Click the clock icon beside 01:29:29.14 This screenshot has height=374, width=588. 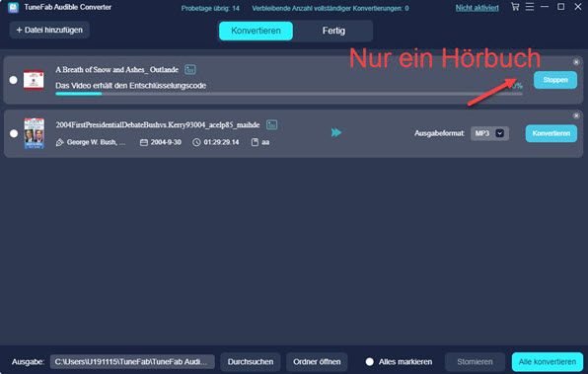[x=196, y=142]
